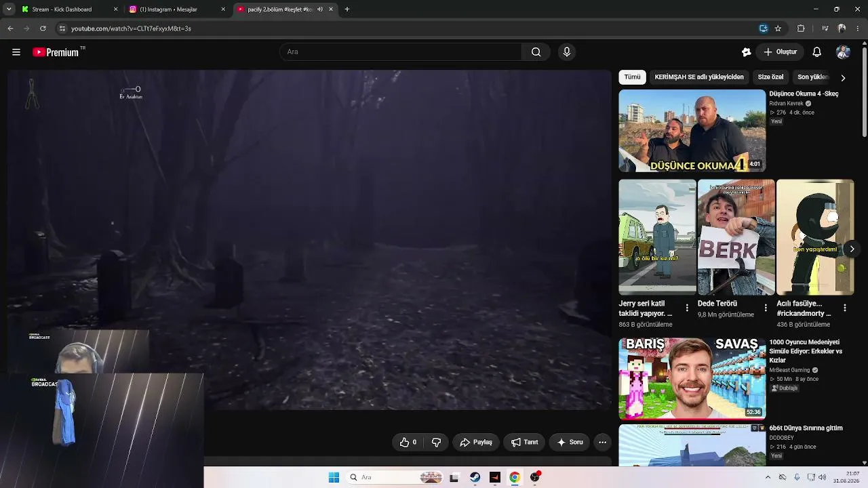Open Task View on the taskbar
Viewport: 868px width, 488px height.
454,477
